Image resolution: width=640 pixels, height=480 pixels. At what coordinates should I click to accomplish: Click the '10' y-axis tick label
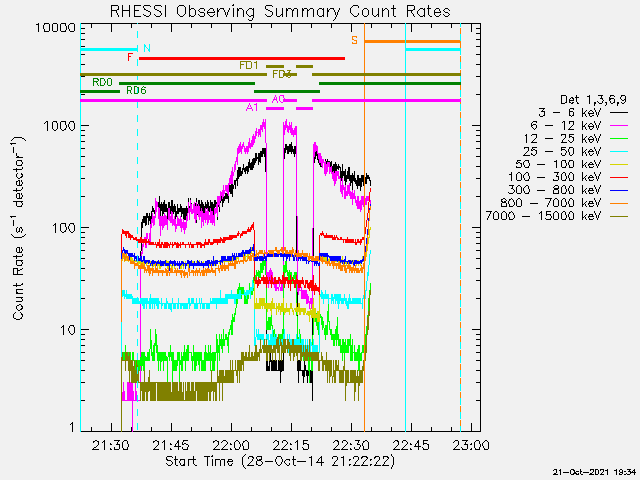click(68, 330)
